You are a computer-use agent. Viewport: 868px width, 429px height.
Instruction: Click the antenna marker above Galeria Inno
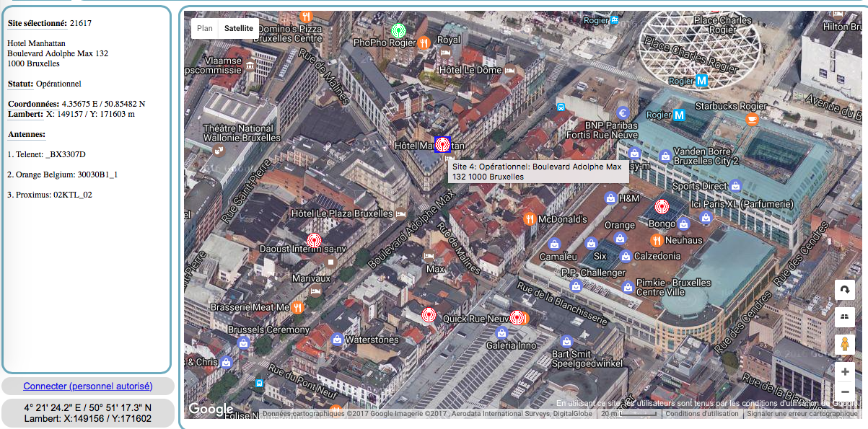(x=517, y=317)
